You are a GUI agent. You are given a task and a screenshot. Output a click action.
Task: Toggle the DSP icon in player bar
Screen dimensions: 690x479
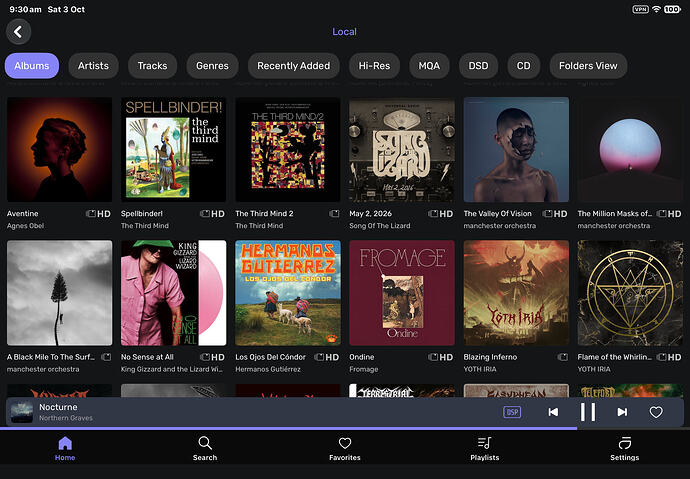[x=512, y=412]
